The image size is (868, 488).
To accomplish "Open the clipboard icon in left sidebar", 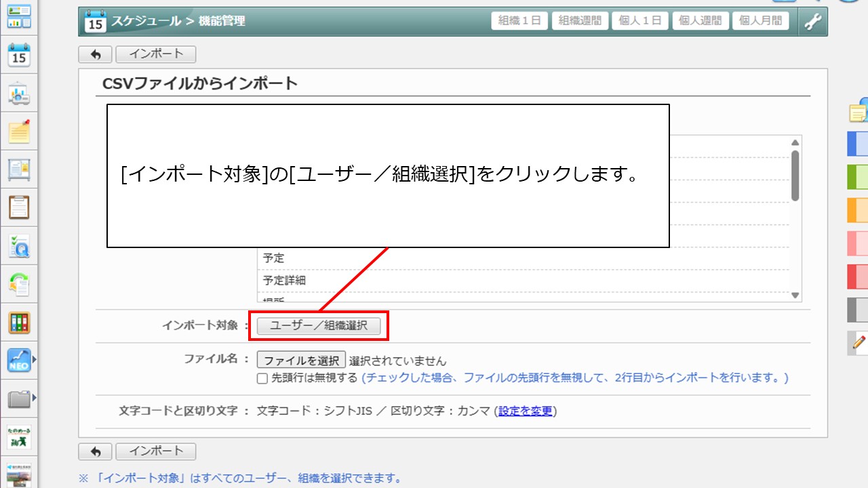I will (x=19, y=207).
